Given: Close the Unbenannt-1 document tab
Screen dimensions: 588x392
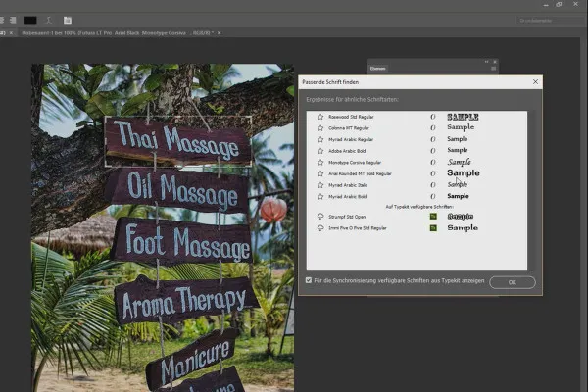Looking at the screenshot, I should pyautogui.click(x=219, y=33).
